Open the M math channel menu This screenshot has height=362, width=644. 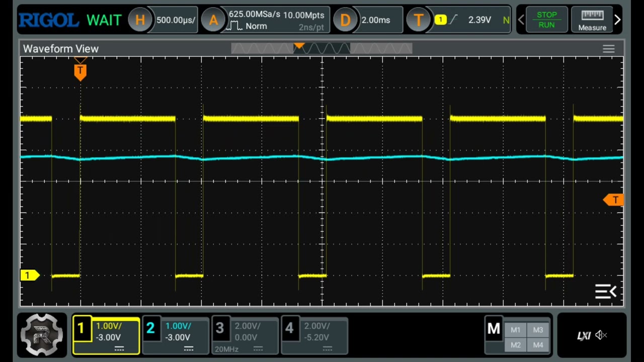tap(493, 329)
